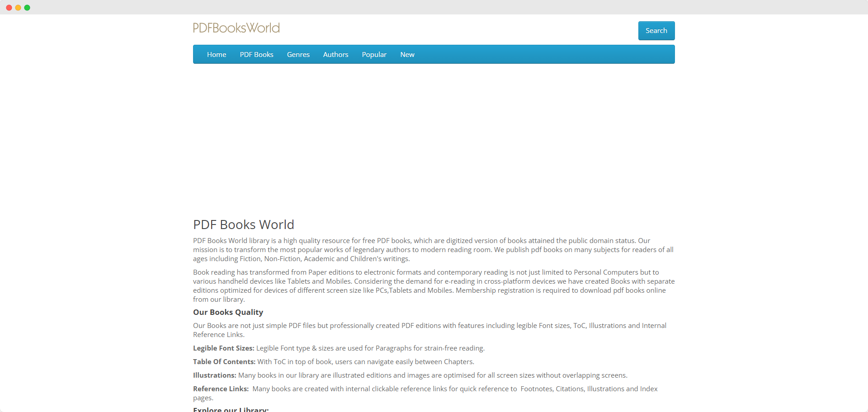868x412 pixels.
Task: Click the Table Of Contents label
Action: click(x=224, y=362)
